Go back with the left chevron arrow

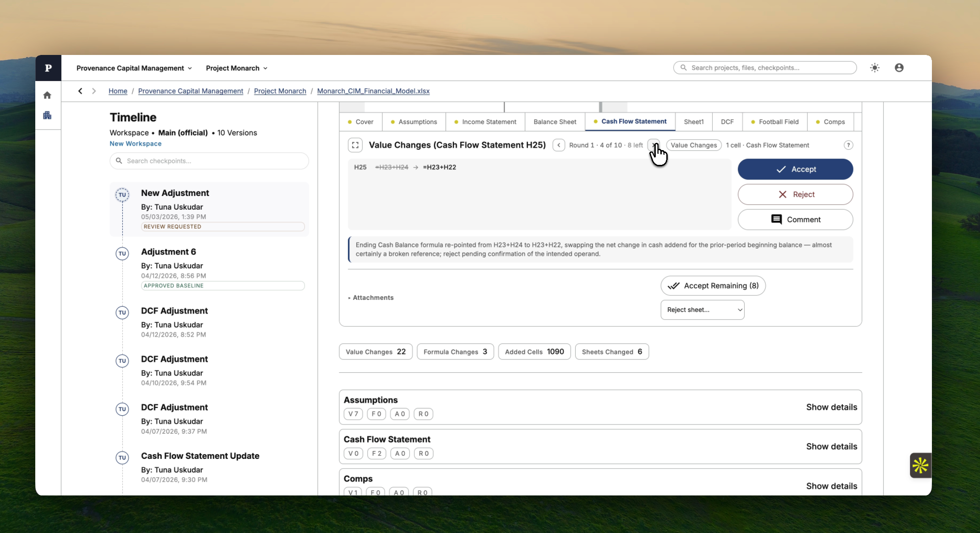click(x=80, y=91)
